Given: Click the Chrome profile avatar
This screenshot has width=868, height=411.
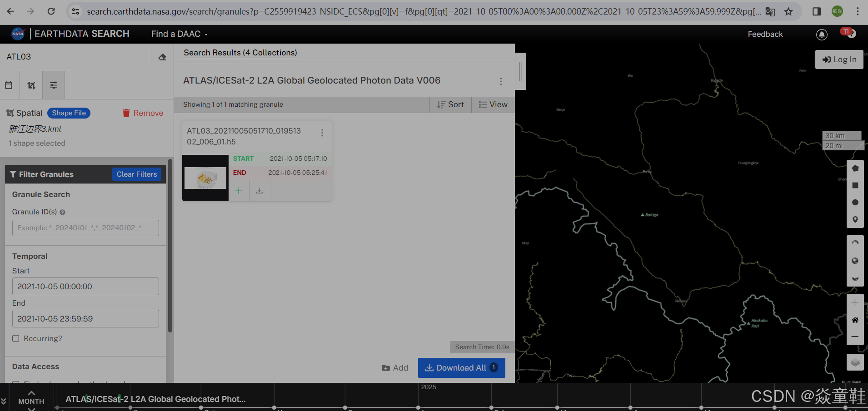Looking at the screenshot, I should (837, 11).
